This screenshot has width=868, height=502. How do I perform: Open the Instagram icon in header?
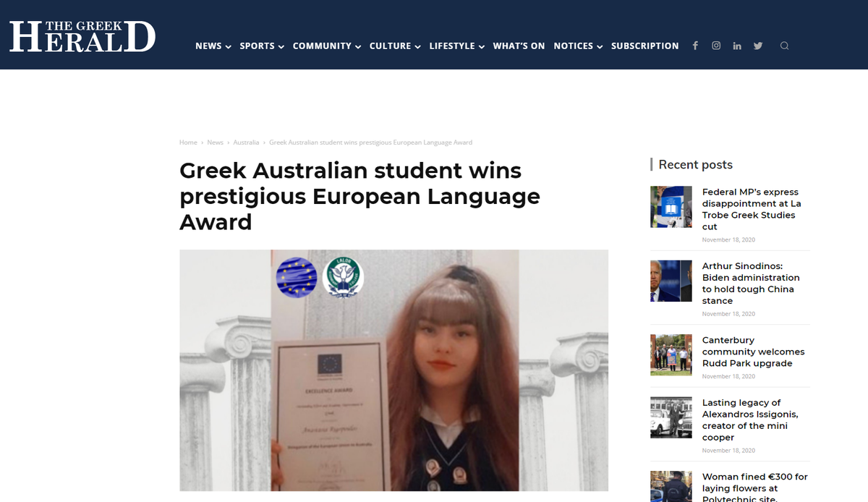(x=716, y=46)
